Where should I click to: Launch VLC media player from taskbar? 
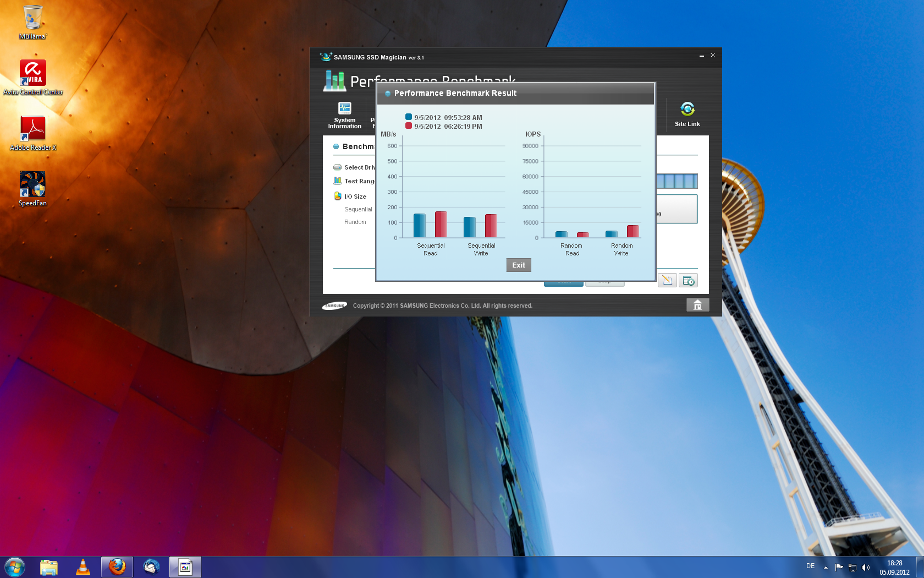(x=83, y=567)
